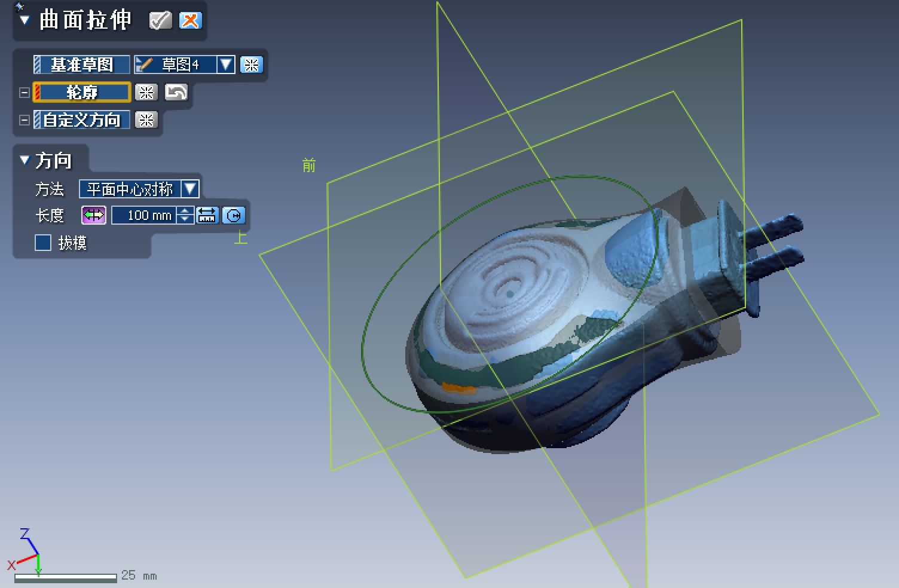Screen dimensions: 899x588
Task: Reset the 基准草图 selection with its star icon
Action: tap(251, 65)
